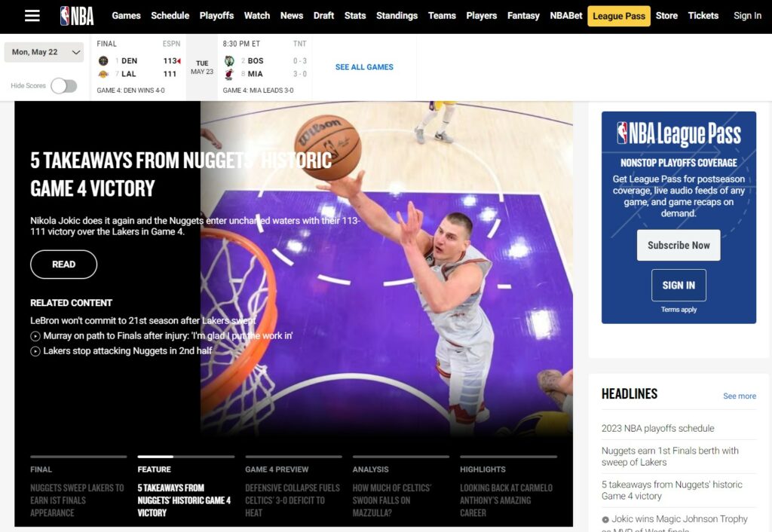Screen dimensions: 772x532
Task: Open the Players menu
Action: coord(482,16)
